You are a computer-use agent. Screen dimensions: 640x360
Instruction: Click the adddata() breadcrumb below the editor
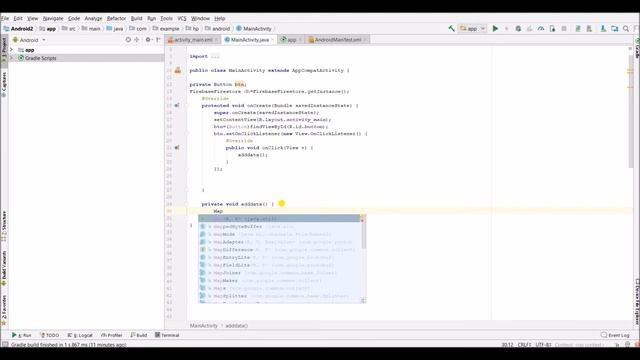236,326
